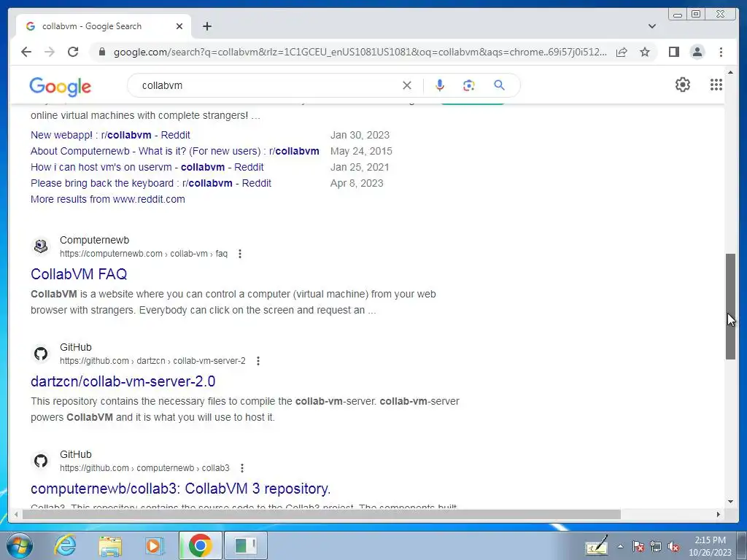Click the May 24, 2015 date text

pos(362,152)
